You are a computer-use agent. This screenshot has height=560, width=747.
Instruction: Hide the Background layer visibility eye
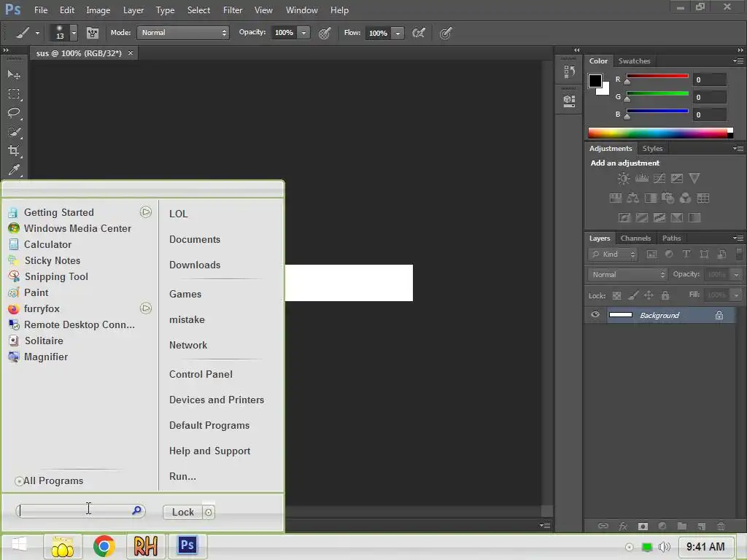[x=595, y=315]
